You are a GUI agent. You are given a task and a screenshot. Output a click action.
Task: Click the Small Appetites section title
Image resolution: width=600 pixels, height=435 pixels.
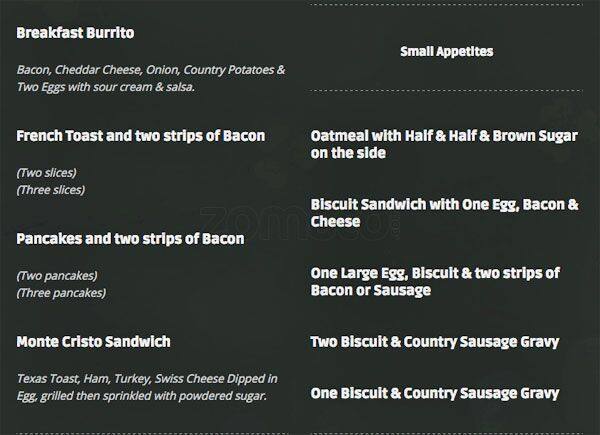click(x=446, y=51)
